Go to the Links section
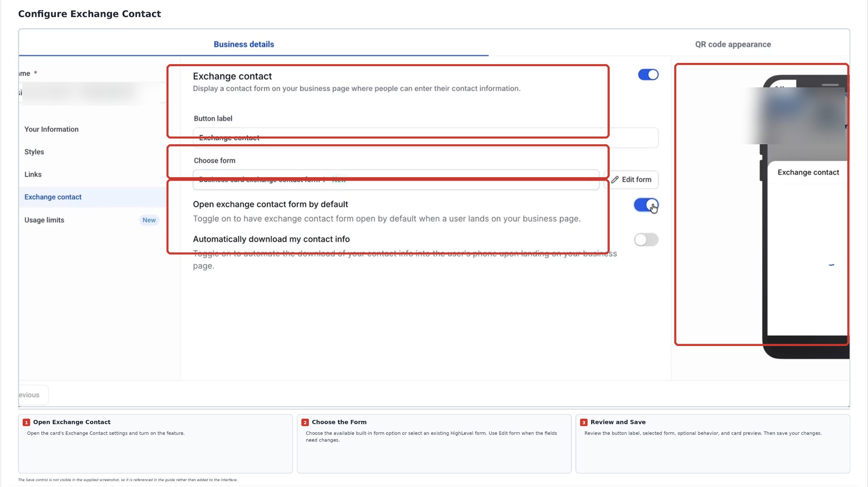This screenshot has width=868, height=487. point(33,174)
